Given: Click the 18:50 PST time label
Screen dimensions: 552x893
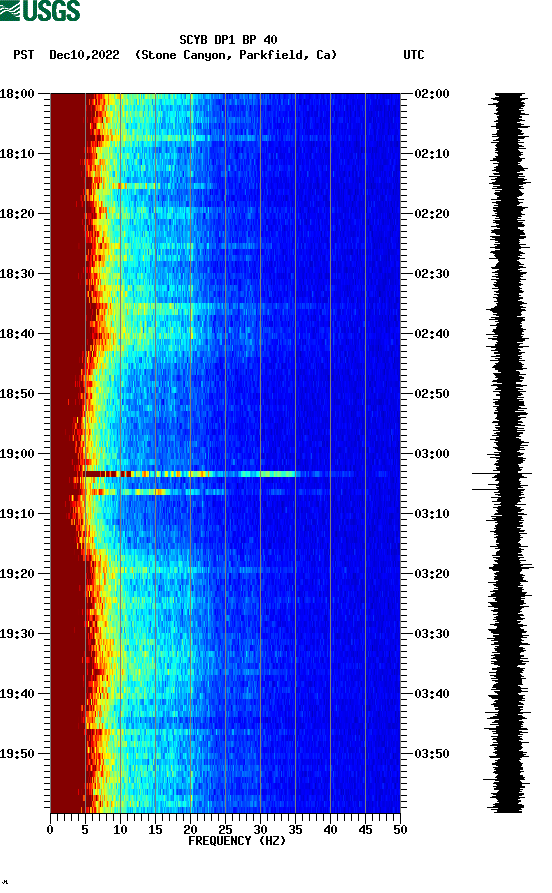Looking at the screenshot, I should [x=17, y=394].
